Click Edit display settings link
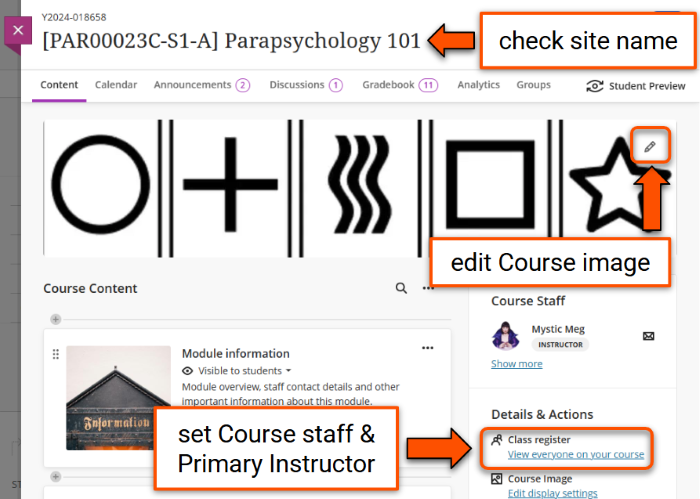This screenshot has height=499, width=700. click(550, 493)
